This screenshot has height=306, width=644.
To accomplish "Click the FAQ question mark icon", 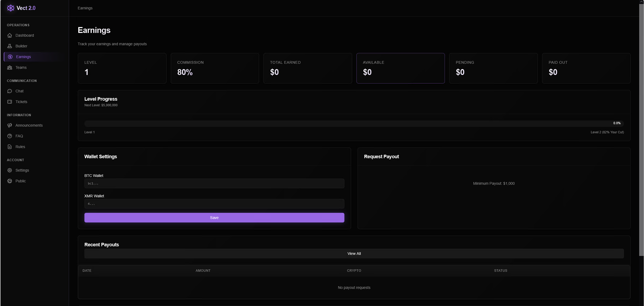I will (x=10, y=136).
